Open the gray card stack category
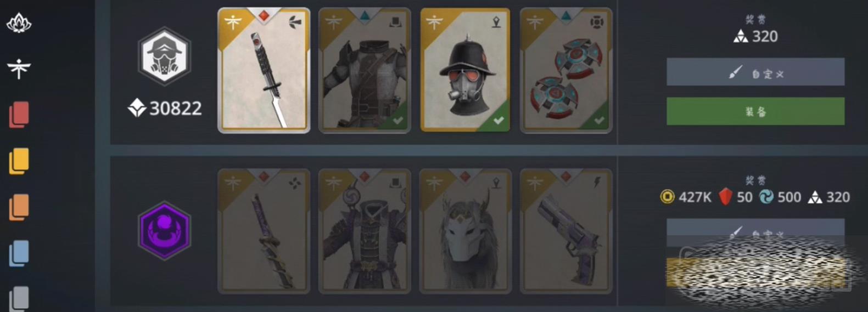Screen dimensions: 868x312 point(19,299)
